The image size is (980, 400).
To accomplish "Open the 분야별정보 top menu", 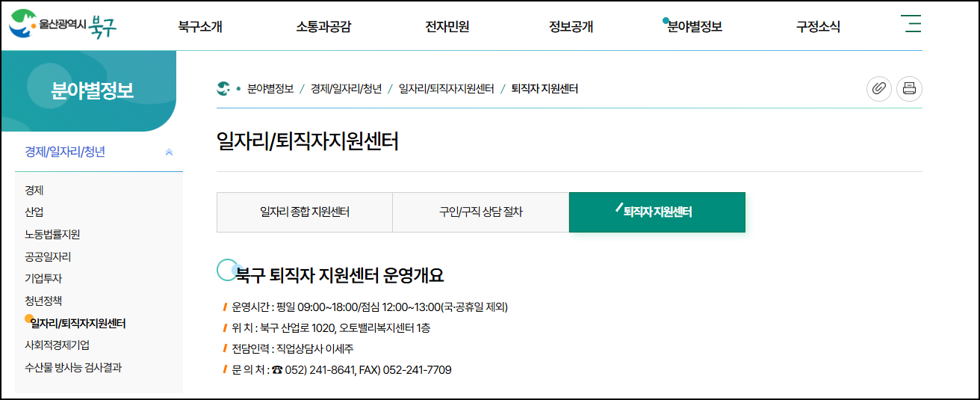I will 695,27.
